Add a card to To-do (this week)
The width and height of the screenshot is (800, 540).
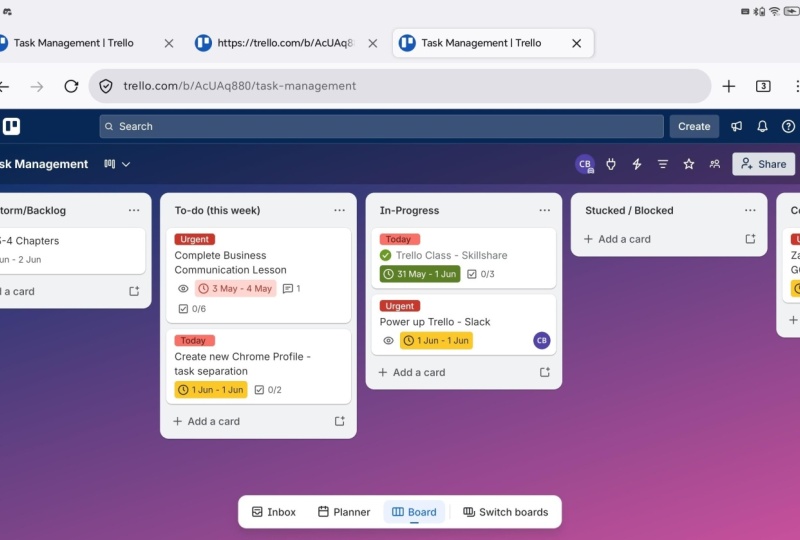click(x=207, y=421)
